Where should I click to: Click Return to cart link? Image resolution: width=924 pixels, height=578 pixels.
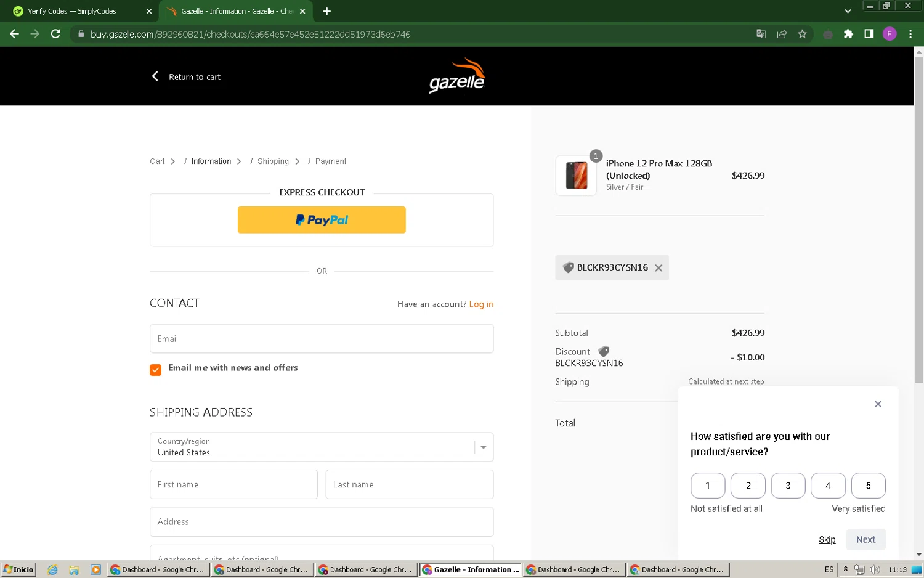pyautogui.click(x=186, y=76)
